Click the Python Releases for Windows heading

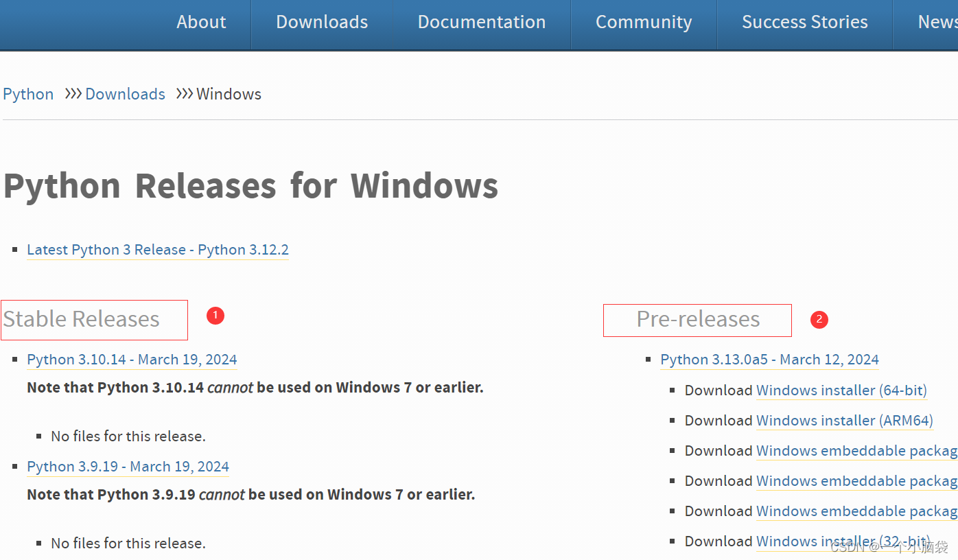(x=250, y=185)
